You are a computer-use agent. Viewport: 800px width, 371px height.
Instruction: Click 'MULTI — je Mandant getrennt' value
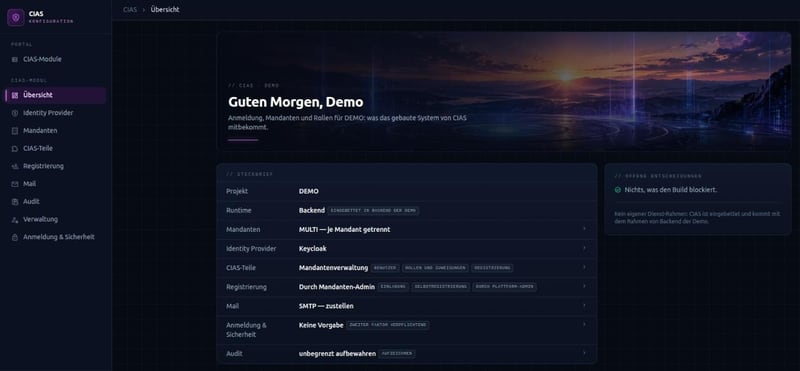point(344,230)
